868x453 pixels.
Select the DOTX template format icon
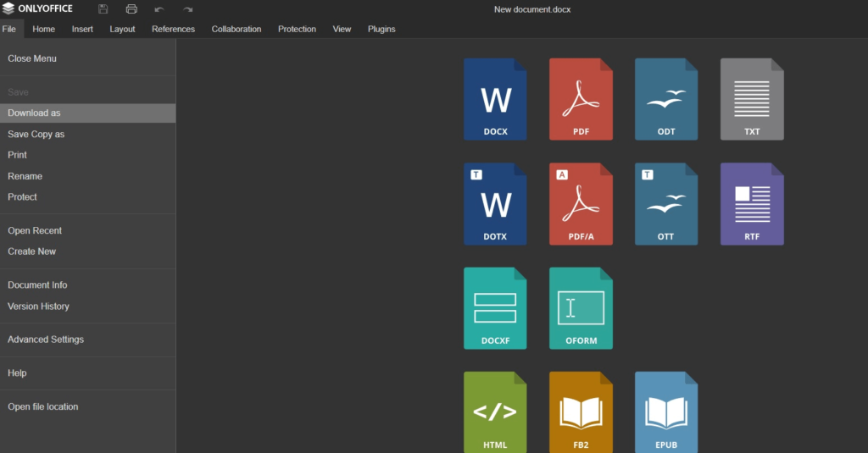click(495, 204)
